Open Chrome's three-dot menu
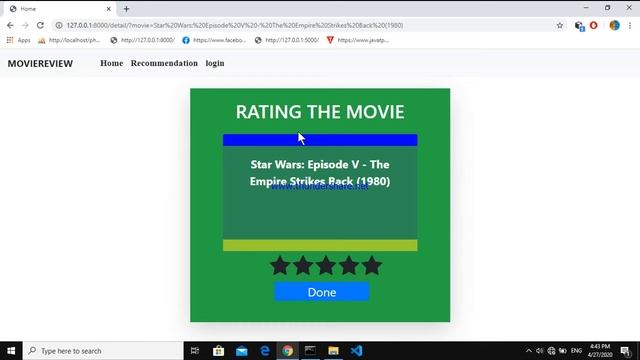Viewport: 640px width, 360px height. (x=630, y=25)
